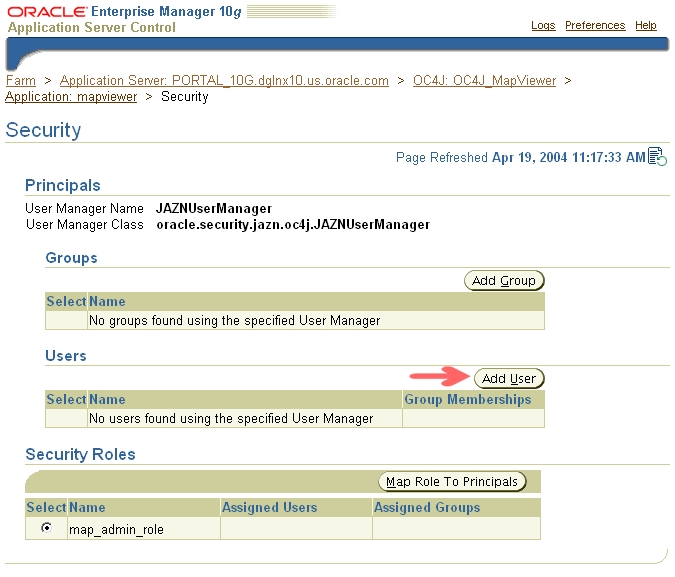Go to the Farm breadcrumb
The height and width of the screenshot is (577, 675).
tap(21, 81)
